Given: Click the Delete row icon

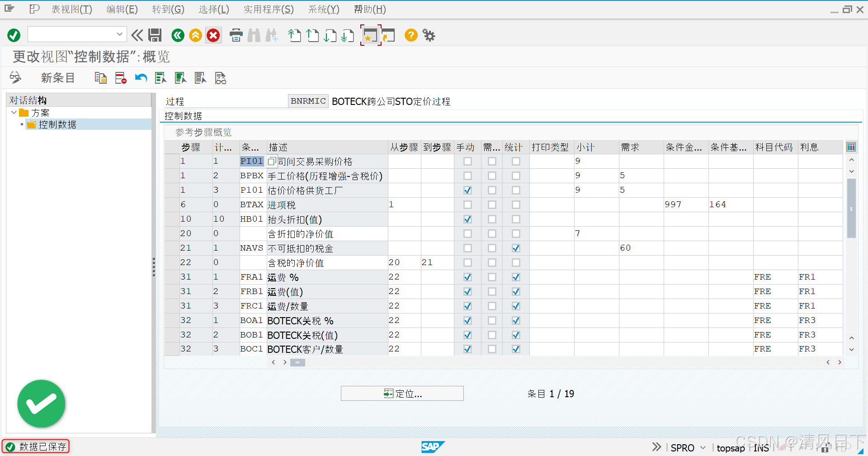Looking at the screenshot, I should point(121,78).
